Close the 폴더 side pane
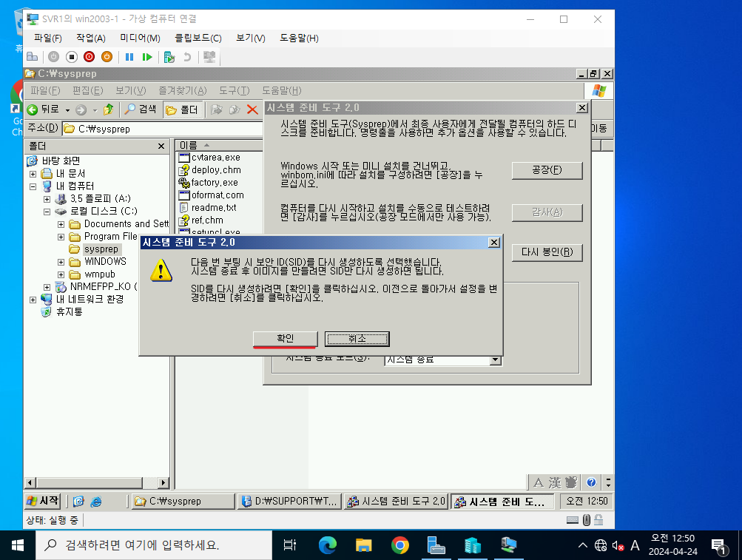Screen dimensions: 742x560 pos(161,146)
